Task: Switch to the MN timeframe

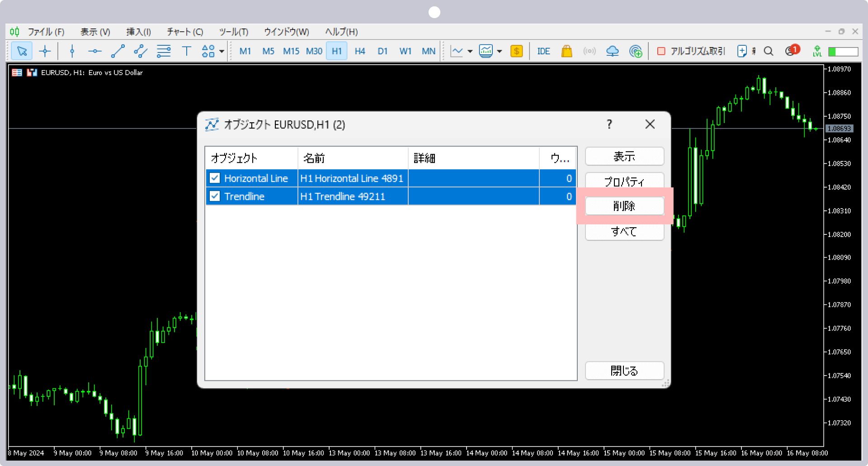Action: pyautogui.click(x=429, y=51)
